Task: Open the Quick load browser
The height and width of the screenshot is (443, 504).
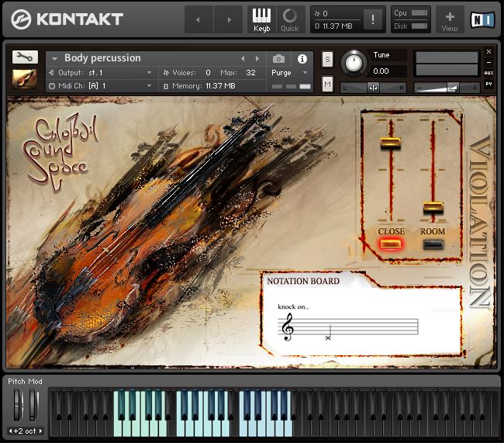Action: 290,19
